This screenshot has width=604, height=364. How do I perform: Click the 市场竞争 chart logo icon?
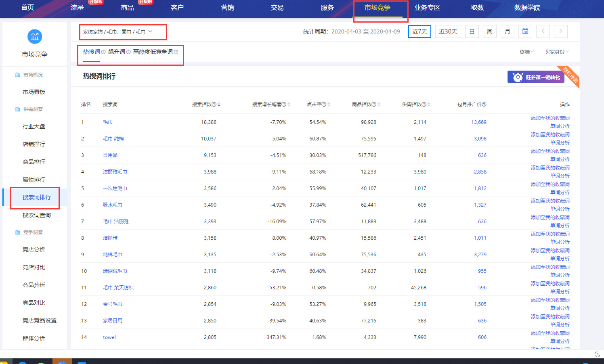[35, 37]
